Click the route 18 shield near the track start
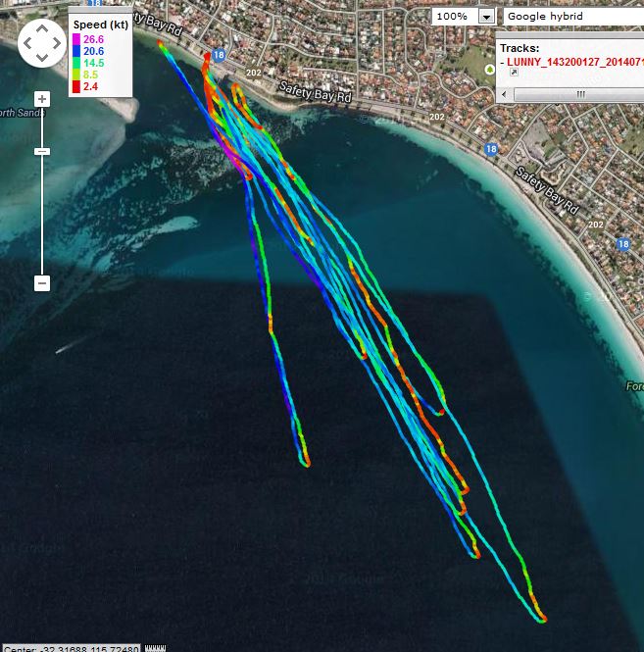This screenshot has height=652, width=644. point(219,58)
